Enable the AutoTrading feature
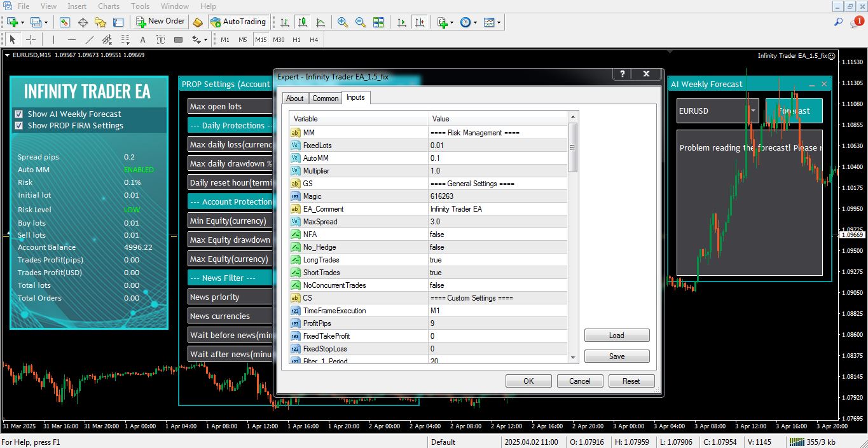The width and height of the screenshot is (868, 448). (238, 21)
